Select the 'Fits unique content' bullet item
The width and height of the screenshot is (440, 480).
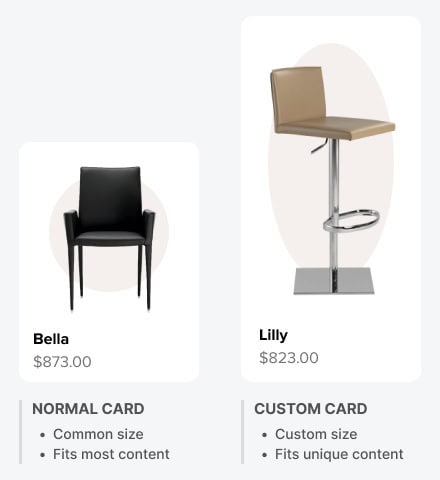[339, 454]
